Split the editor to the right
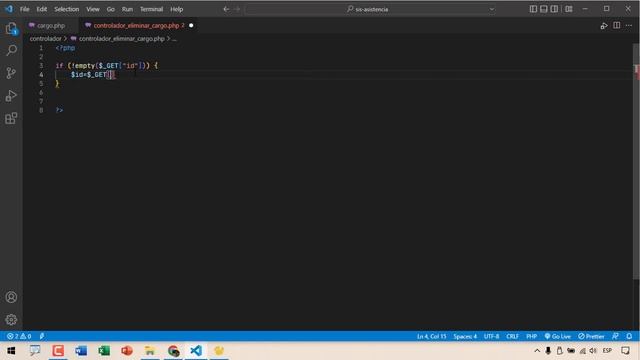 pyautogui.click(x=617, y=25)
